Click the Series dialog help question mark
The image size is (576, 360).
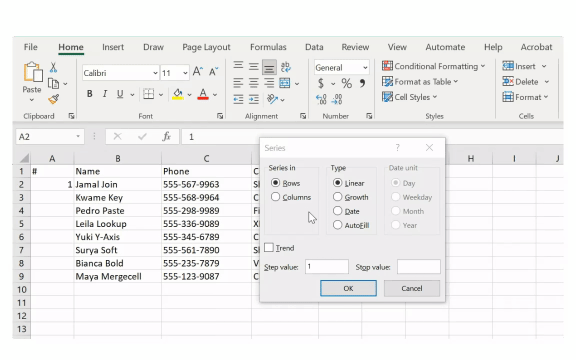point(397,148)
